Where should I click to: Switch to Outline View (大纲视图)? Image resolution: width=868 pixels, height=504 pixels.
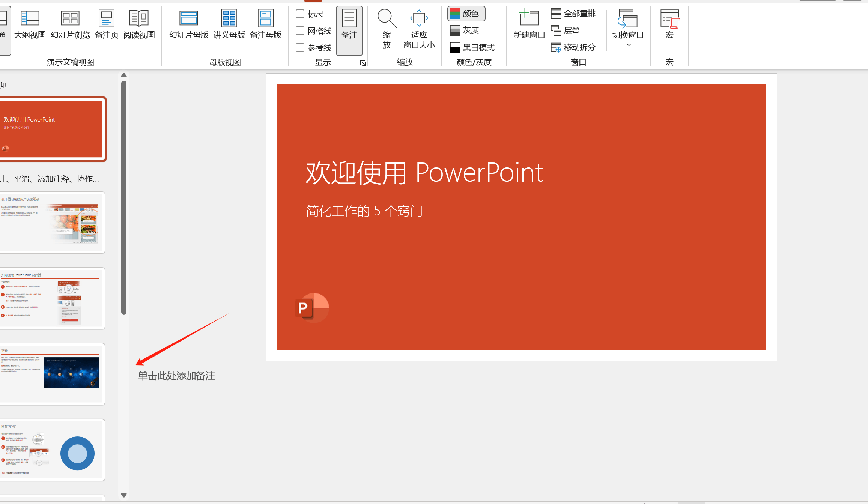click(x=30, y=24)
